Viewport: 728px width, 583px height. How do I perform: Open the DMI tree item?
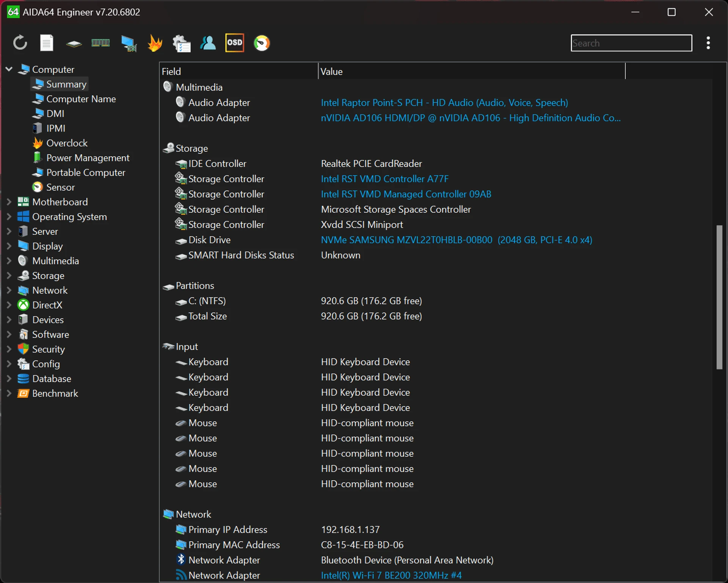(x=55, y=114)
